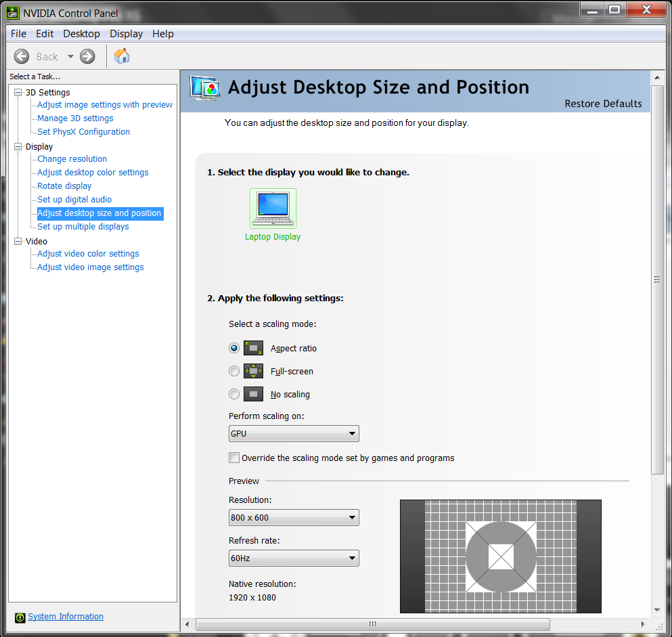
Task: Select the No scaling radio button
Action: (x=234, y=394)
